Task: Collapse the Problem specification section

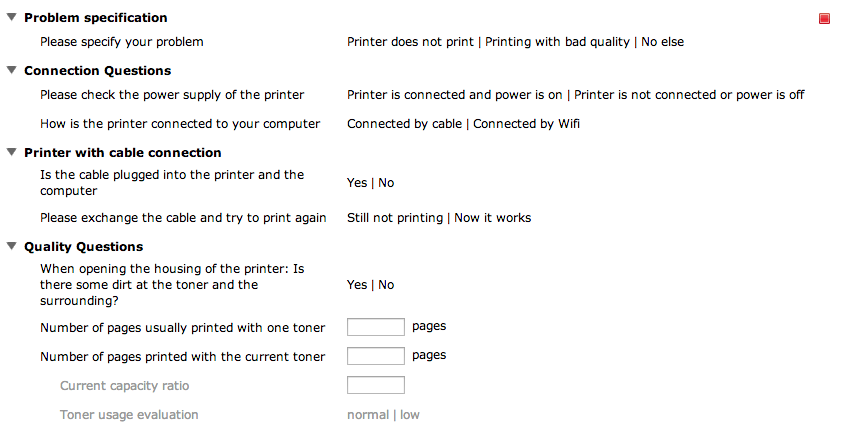Action: coord(12,17)
